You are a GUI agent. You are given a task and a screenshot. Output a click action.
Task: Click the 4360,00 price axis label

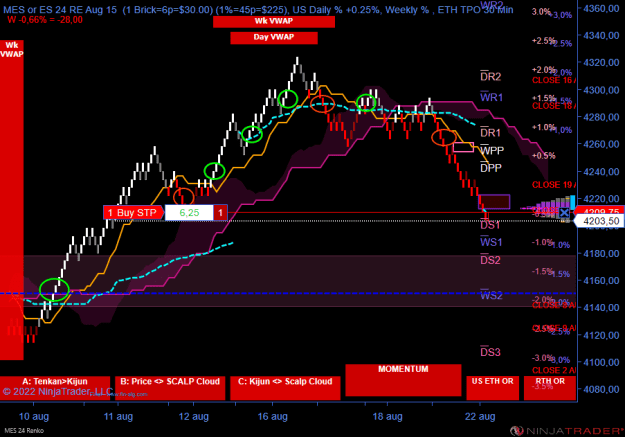tap(601, 8)
